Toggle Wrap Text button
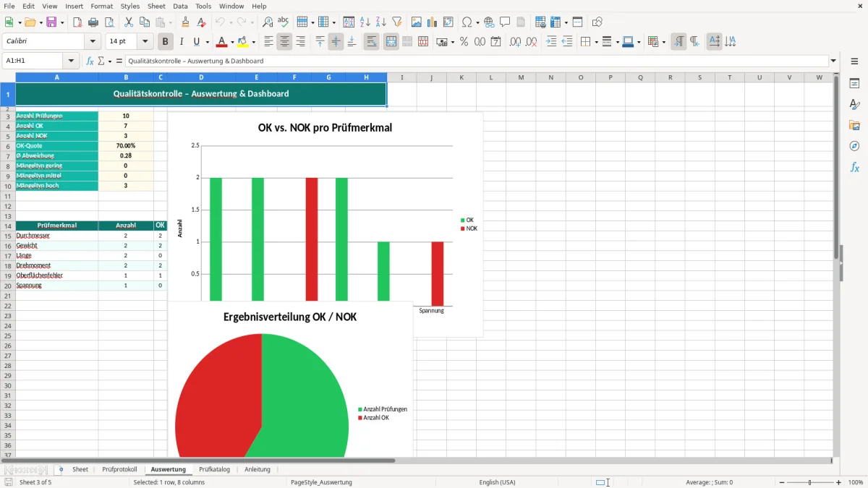 coord(372,42)
